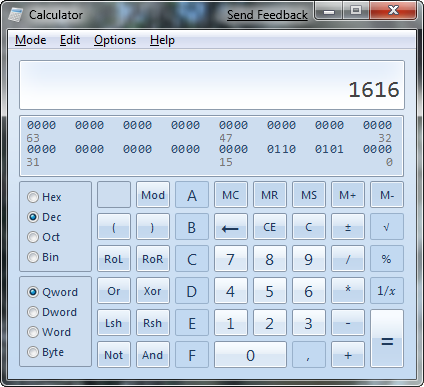Click the digit 0 key
Screen dimensions: 424x387
[x=250, y=355]
